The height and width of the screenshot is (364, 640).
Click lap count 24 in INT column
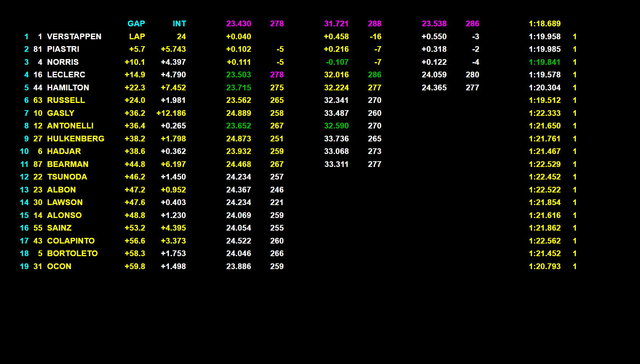click(181, 37)
